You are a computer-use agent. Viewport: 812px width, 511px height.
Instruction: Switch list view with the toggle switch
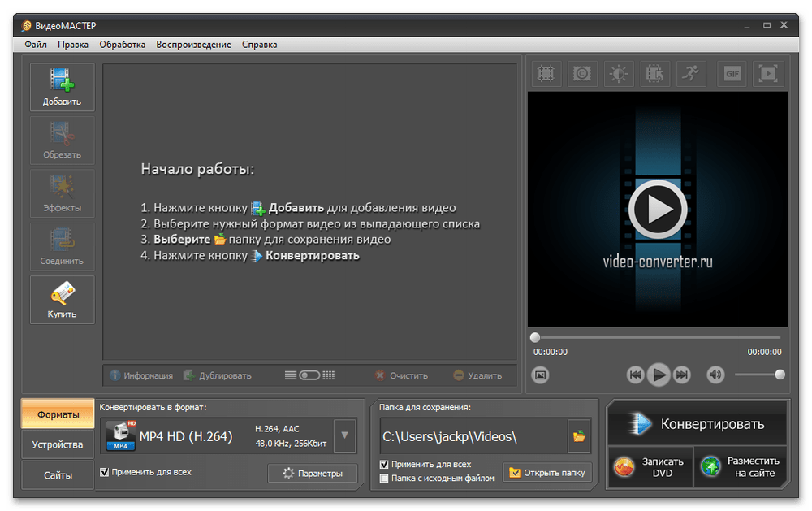[x=310, y=375]
